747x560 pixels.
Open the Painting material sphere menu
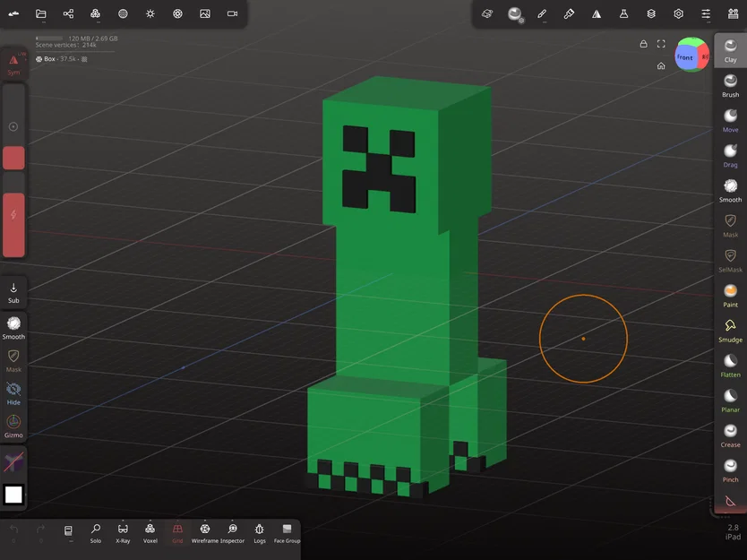coord(514,14)
